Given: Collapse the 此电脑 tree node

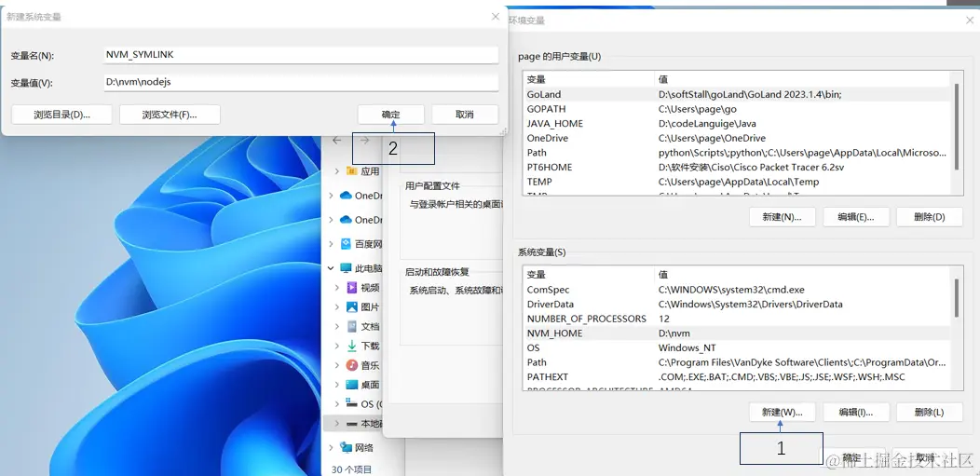Looking at the screenshot, I should point(332,268).
